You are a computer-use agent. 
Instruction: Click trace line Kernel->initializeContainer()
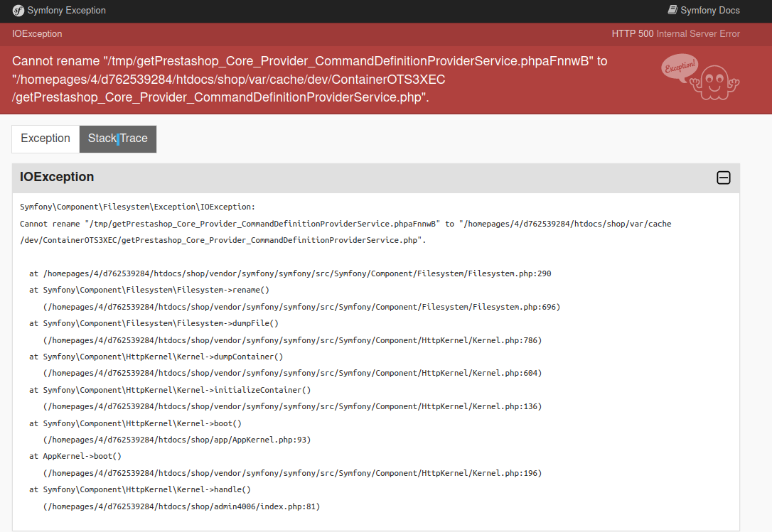point(170,390)
